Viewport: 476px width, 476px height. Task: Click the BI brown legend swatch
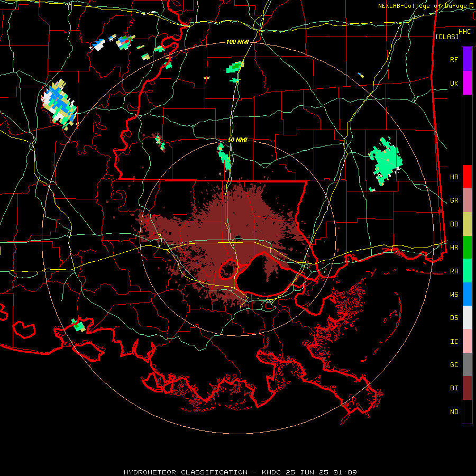(467, 388)
